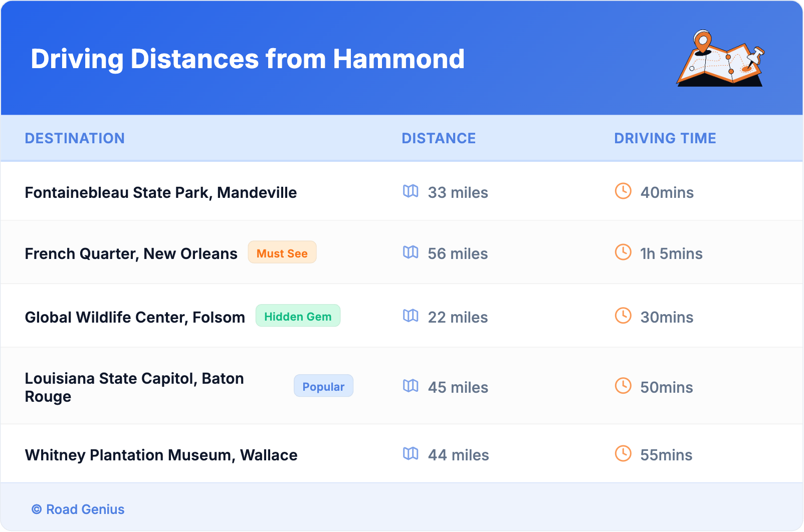Image resolution: width=804 pixels, height=532 pixels.
Task: Click the clock icon beside 1h 5mins
Action: click(623, 252)
